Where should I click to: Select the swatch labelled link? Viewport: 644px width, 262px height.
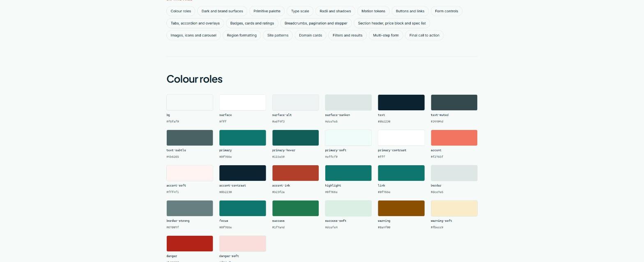(401, 173)
